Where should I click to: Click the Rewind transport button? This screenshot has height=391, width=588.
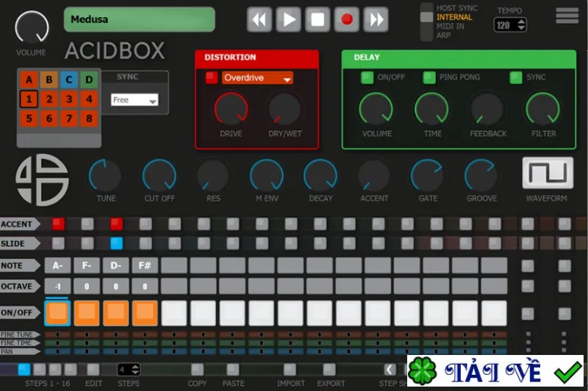click(x=259, y=20)
